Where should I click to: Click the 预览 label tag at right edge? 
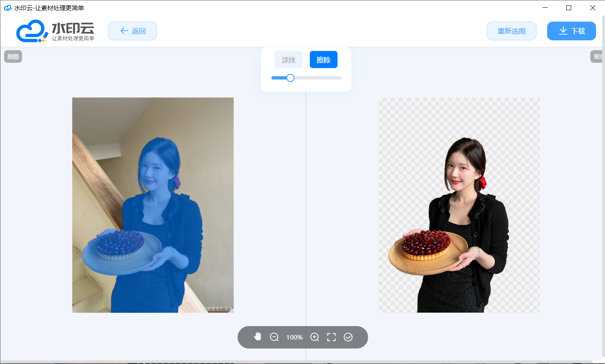pos(597,57)
